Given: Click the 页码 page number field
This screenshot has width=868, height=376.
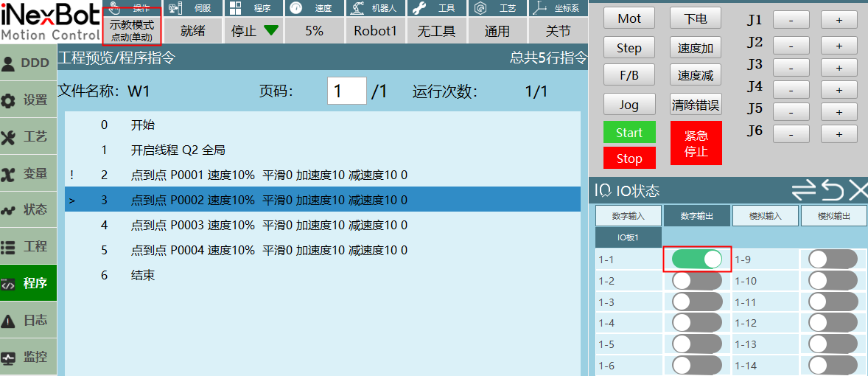Looking at the screenshot, I should click(x=347, y=91).
